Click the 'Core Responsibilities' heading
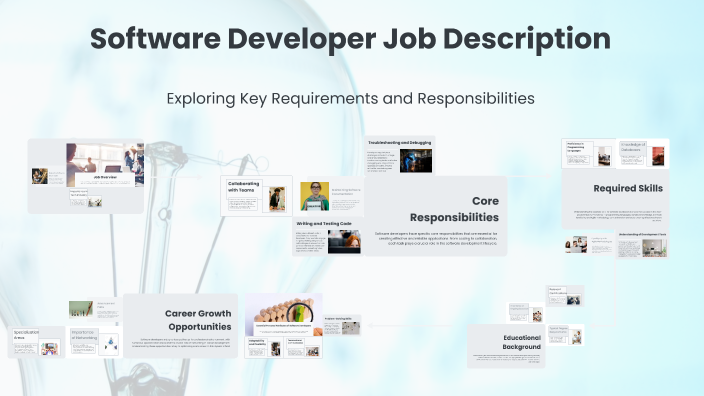Viewport: 704px width, 396px height. pos(454,209)
